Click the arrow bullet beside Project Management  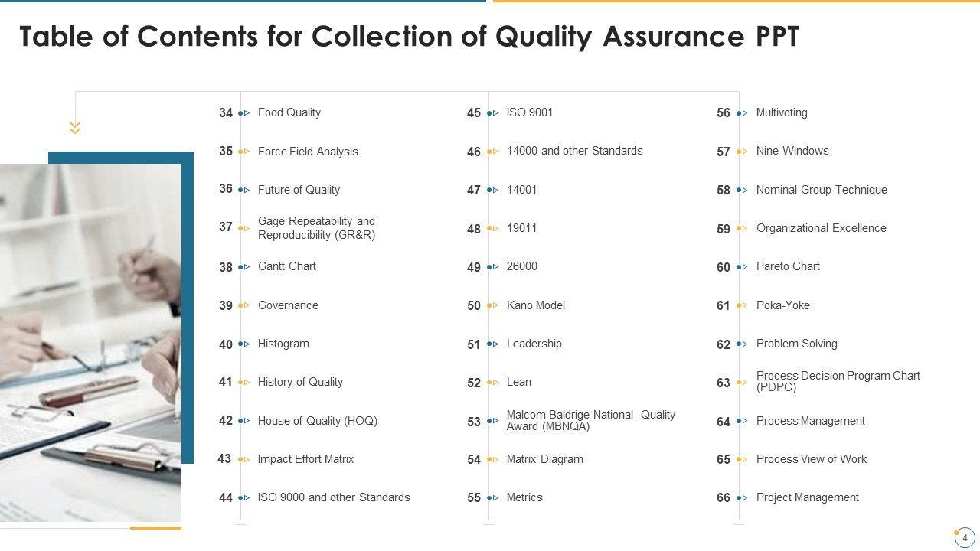(x=742, y=497)
